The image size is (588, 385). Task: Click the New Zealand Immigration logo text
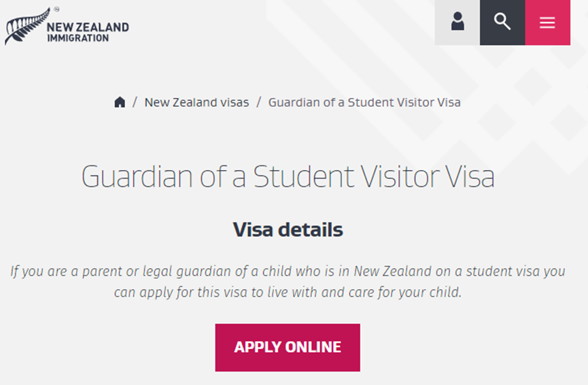coord(88,32)
